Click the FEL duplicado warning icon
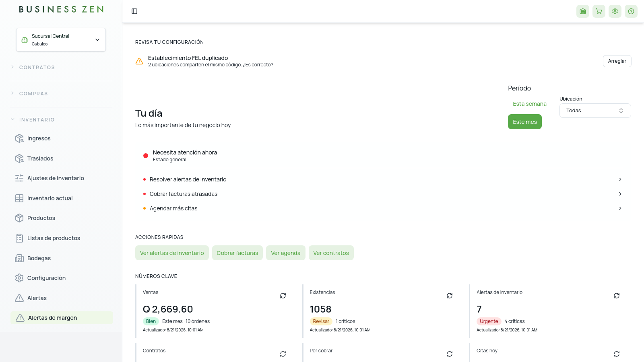Viewport: 644px width, 362px height. (139, 61)
